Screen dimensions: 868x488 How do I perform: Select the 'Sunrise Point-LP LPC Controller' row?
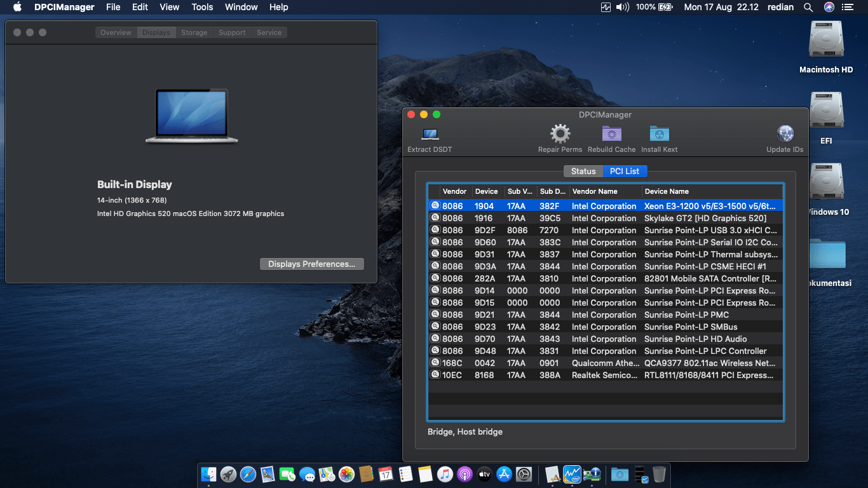[x=606, y=351]
